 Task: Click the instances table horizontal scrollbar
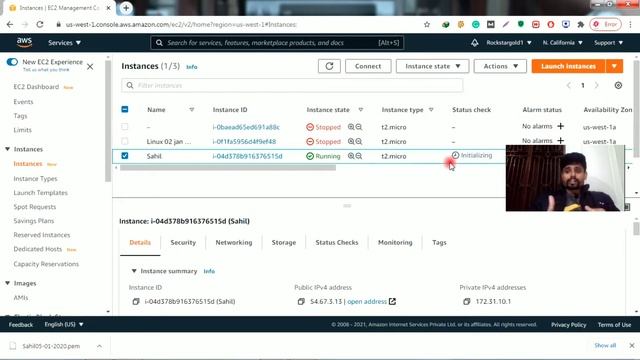[228, 168]
